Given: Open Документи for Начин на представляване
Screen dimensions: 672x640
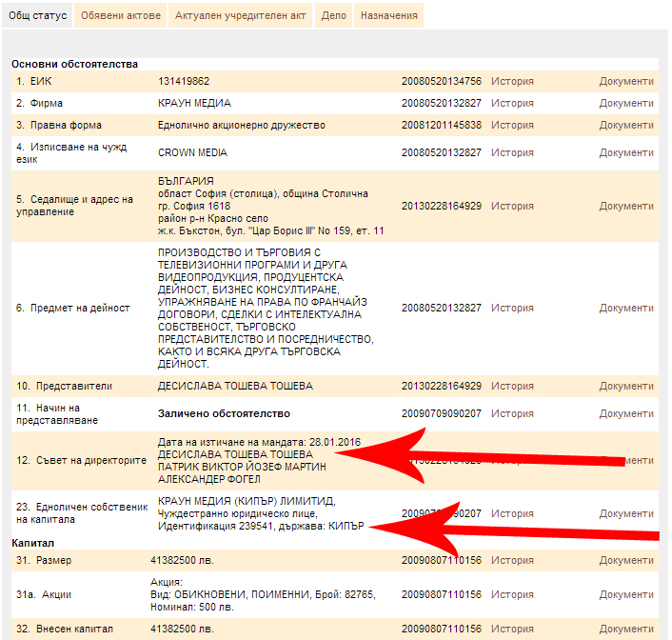Looking at the screenshot, I should pos(626,413).
